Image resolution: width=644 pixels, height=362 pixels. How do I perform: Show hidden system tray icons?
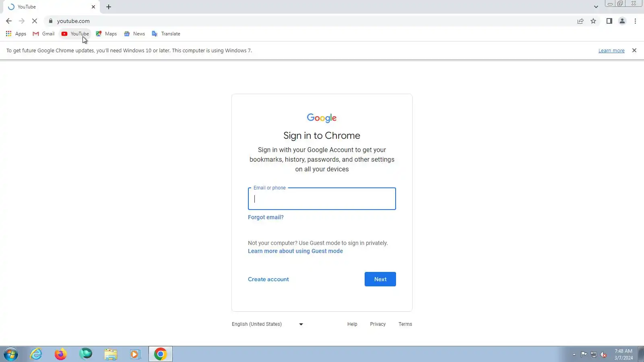click(x=574, y=354)
